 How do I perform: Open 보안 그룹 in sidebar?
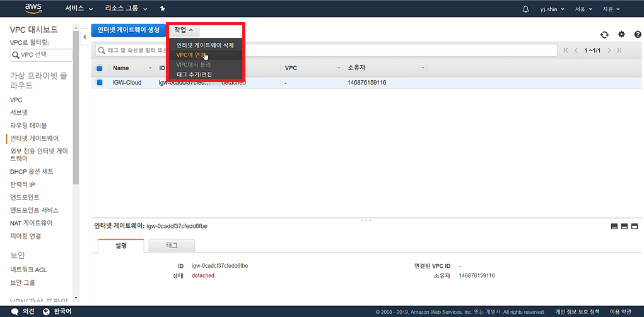(x=23, y=282)
